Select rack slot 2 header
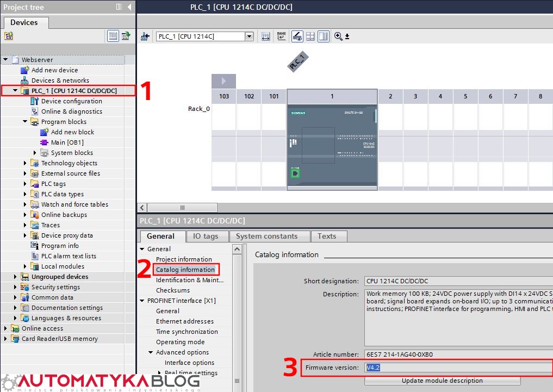Viewport: 553px width, 392px height. pyautogui.click(x=390, y=96)
